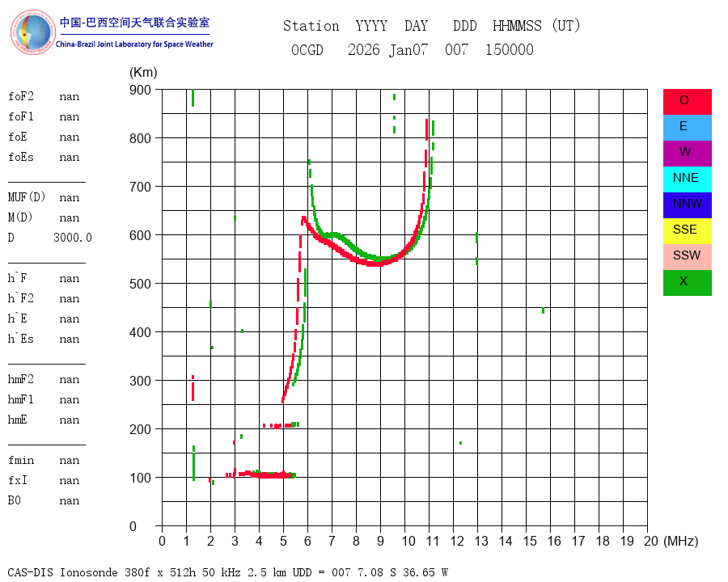Click the fmin parameter label
728x582 pixels.
pyautogui.click(x=21, y=460)
